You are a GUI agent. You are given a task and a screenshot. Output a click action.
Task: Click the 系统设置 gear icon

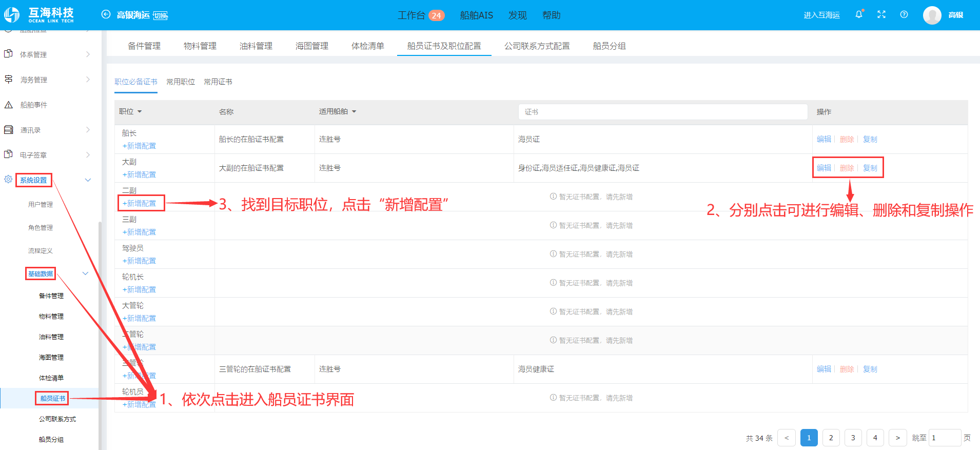[8, 180]
